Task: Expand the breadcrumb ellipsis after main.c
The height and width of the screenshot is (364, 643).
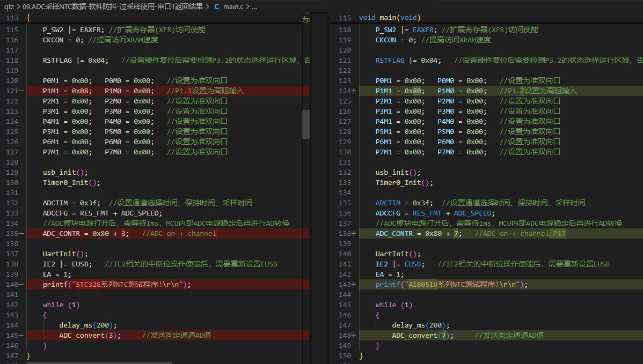Action: coord(254,7)
